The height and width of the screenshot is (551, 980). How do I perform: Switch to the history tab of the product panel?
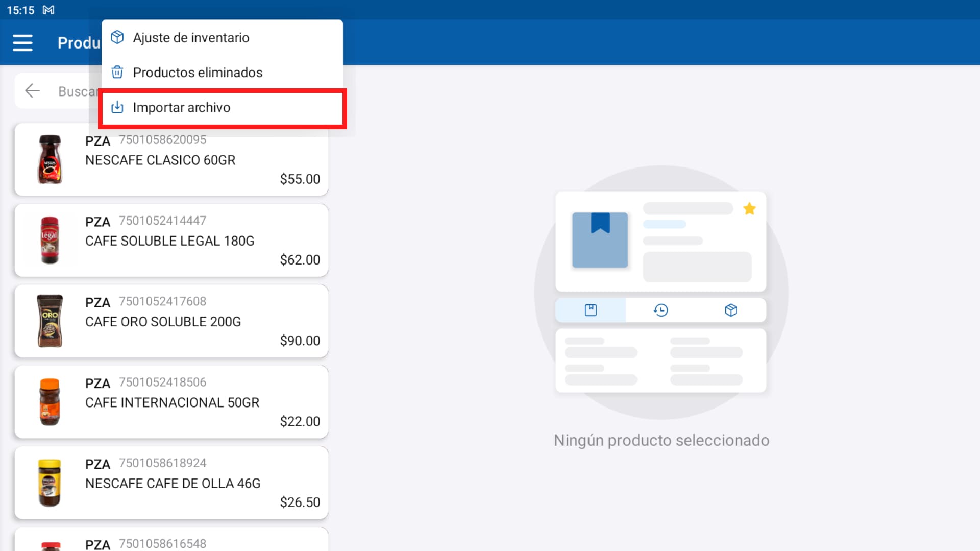(x=660, y=309)
